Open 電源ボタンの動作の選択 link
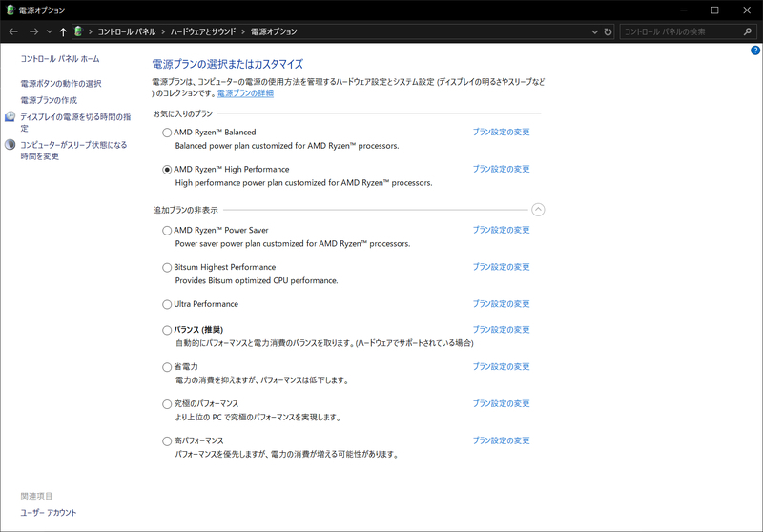Screen dimensions: 763x532 tap(61, 84)
